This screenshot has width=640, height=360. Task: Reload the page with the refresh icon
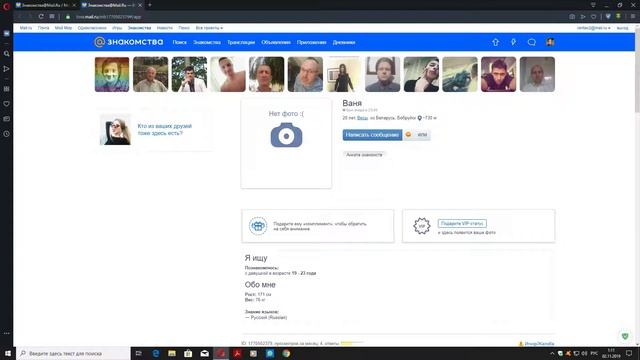click(x=41, y=17)
